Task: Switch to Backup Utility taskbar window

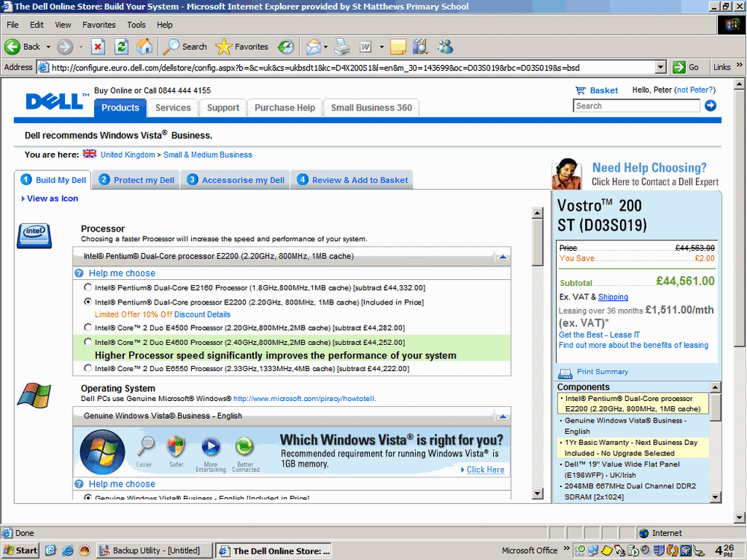Action: click(155, 550)
